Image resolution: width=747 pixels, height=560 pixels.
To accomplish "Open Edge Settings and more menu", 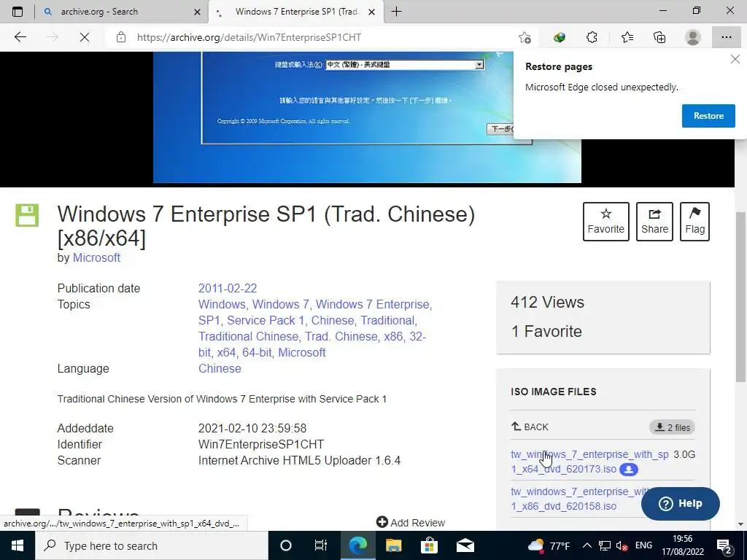I will (x=726, y=37).
